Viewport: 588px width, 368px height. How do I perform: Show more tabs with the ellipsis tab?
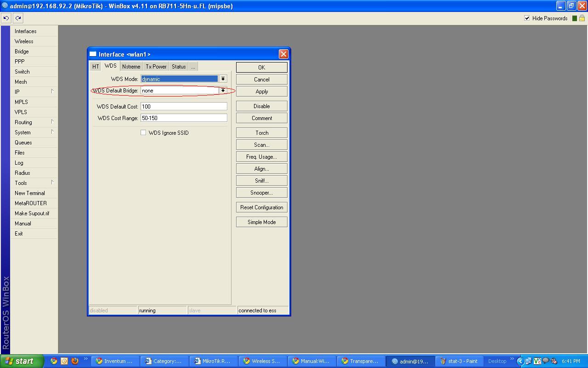[193, 67]
